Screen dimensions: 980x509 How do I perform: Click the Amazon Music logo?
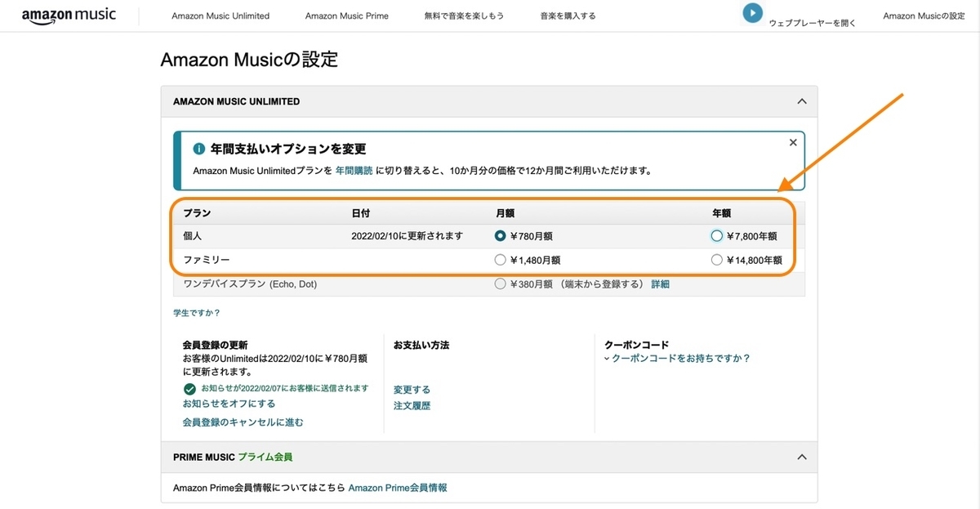69,16
